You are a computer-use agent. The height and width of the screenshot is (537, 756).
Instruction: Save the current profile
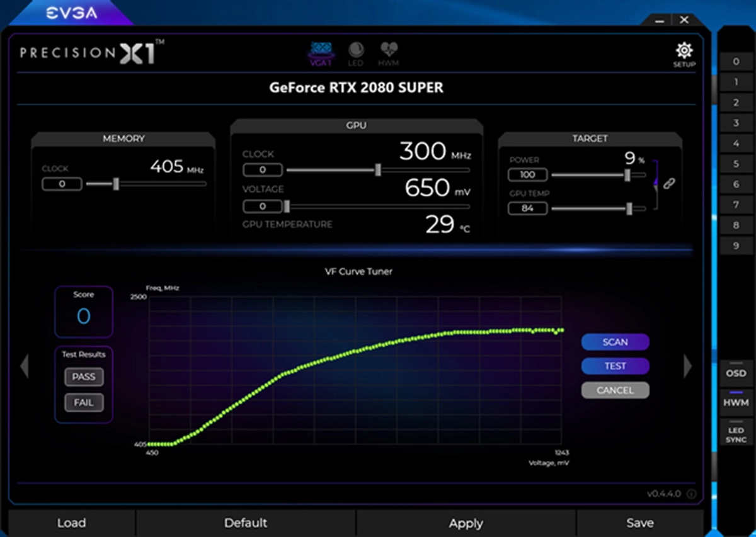click(639, 523)
